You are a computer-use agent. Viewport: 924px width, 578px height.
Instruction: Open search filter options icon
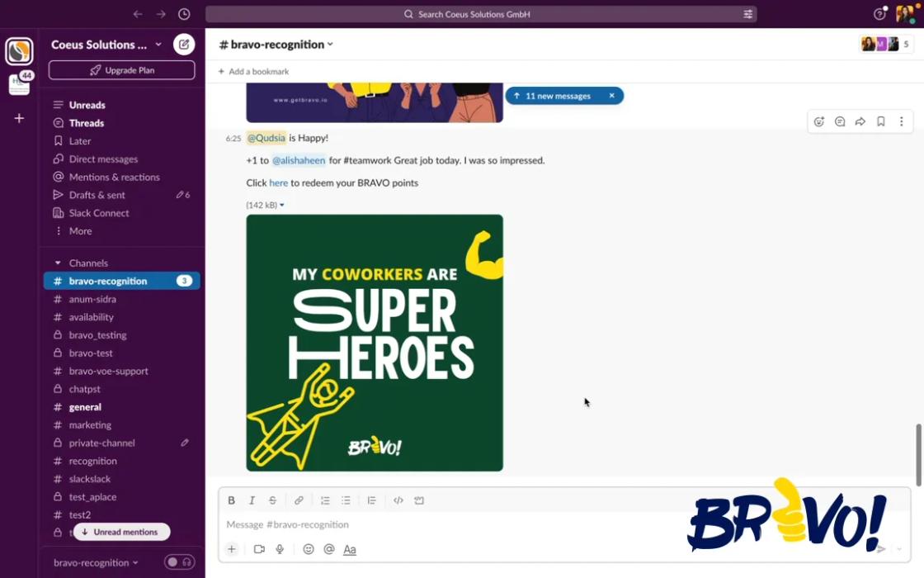point(747,14)
